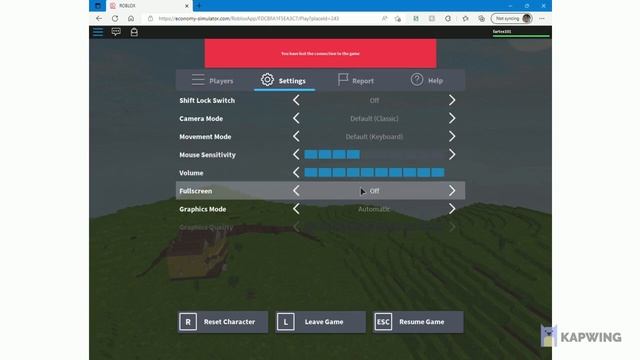Click the Players list icon
This screenshot has width=640, height=360.
pos(198,80)
